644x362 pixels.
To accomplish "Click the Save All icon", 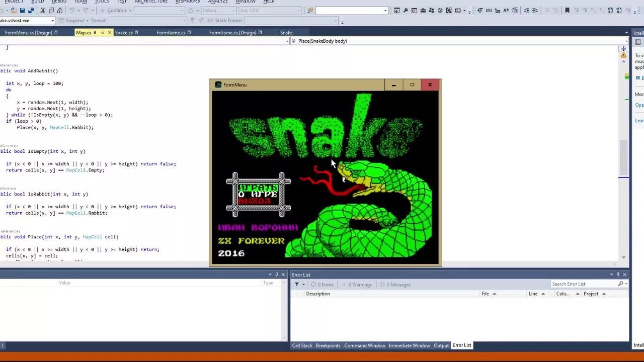I will 31,11.
